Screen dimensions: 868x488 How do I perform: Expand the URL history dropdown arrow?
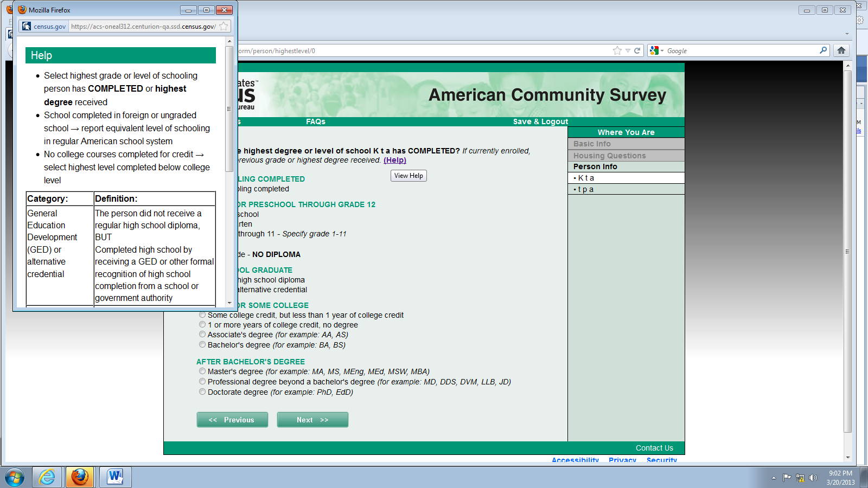pos(628,50)
